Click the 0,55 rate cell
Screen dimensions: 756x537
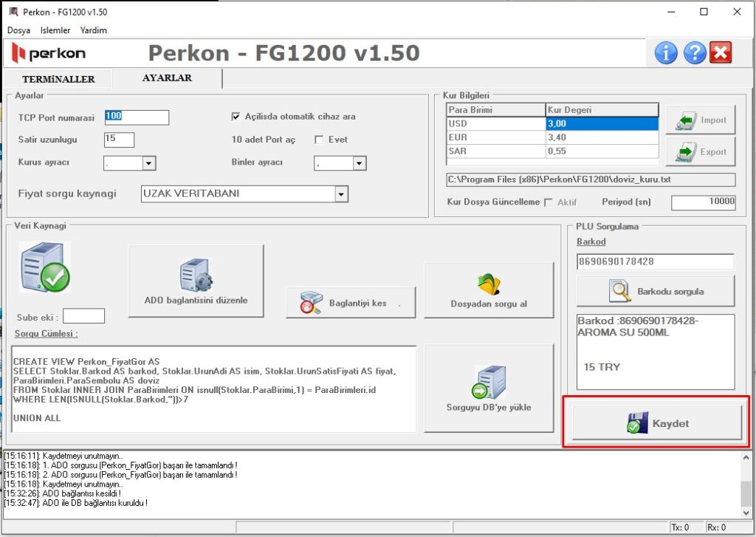(x=602, y=151)
